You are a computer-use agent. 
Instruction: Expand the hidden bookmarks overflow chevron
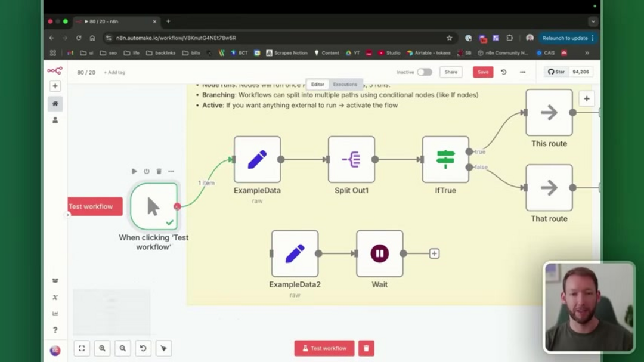[x=587, y=53]
